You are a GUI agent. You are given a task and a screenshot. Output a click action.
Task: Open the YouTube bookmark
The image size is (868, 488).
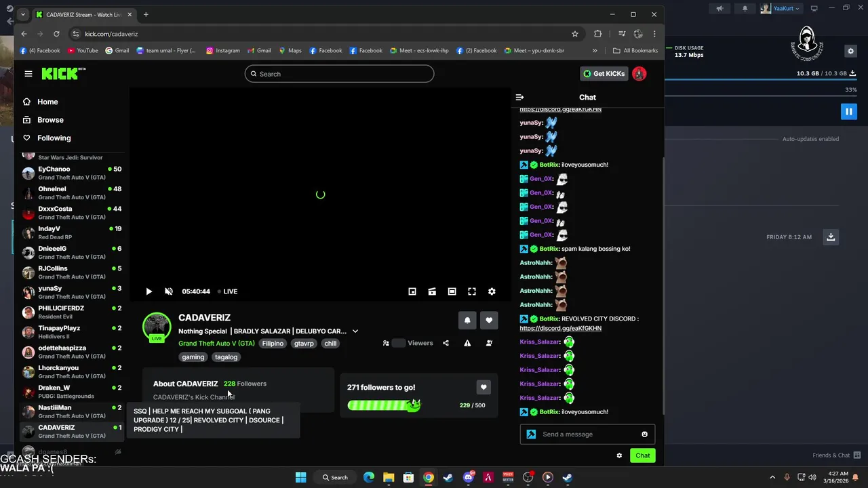tap(82, 51)
